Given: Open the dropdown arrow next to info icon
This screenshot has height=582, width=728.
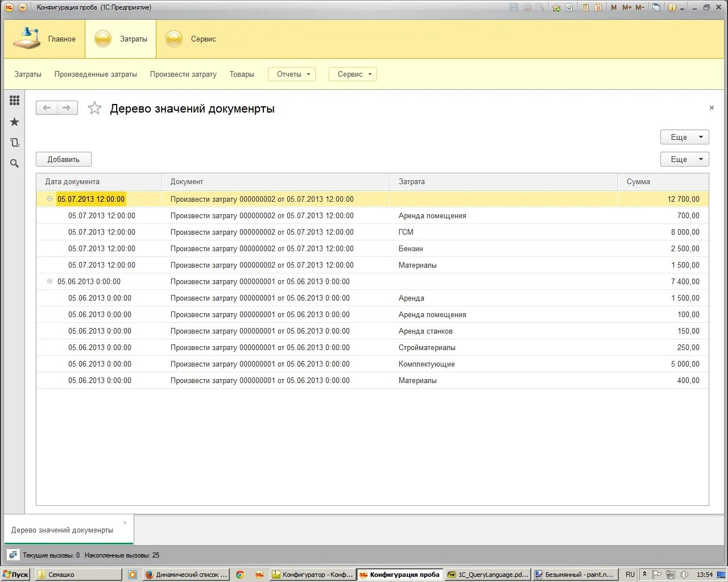Looking at the screenshot, I should 682,8.
